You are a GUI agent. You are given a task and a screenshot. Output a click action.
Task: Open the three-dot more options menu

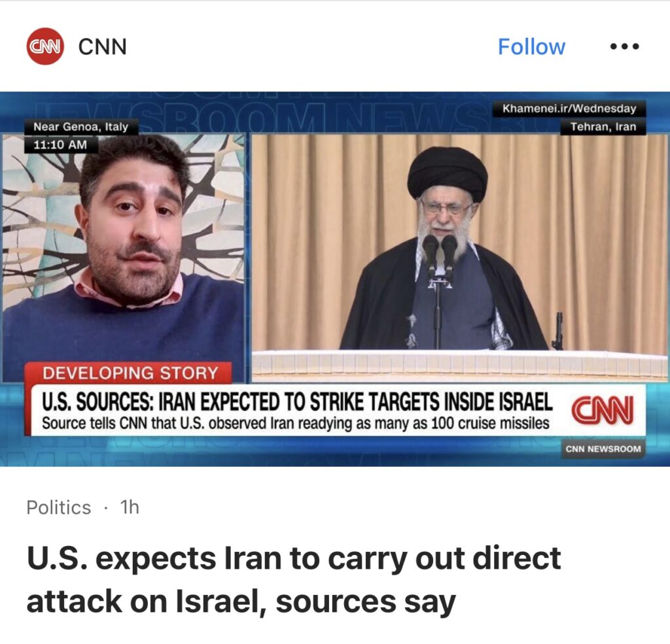coord(624,46)
